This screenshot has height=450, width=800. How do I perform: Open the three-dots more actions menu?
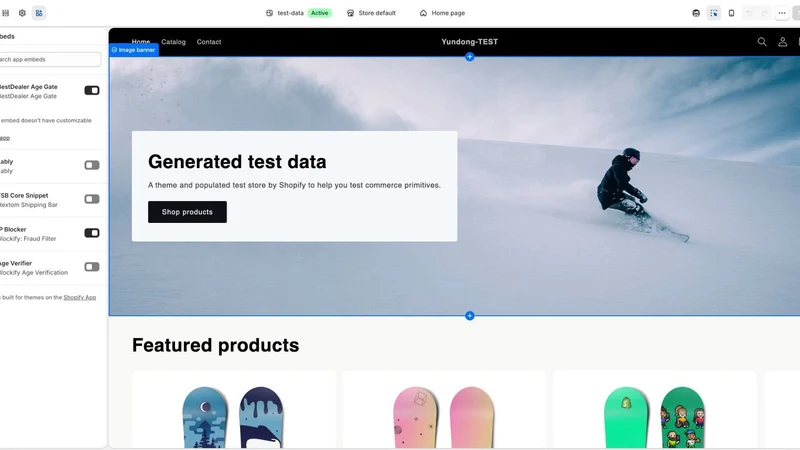[782, 13]
